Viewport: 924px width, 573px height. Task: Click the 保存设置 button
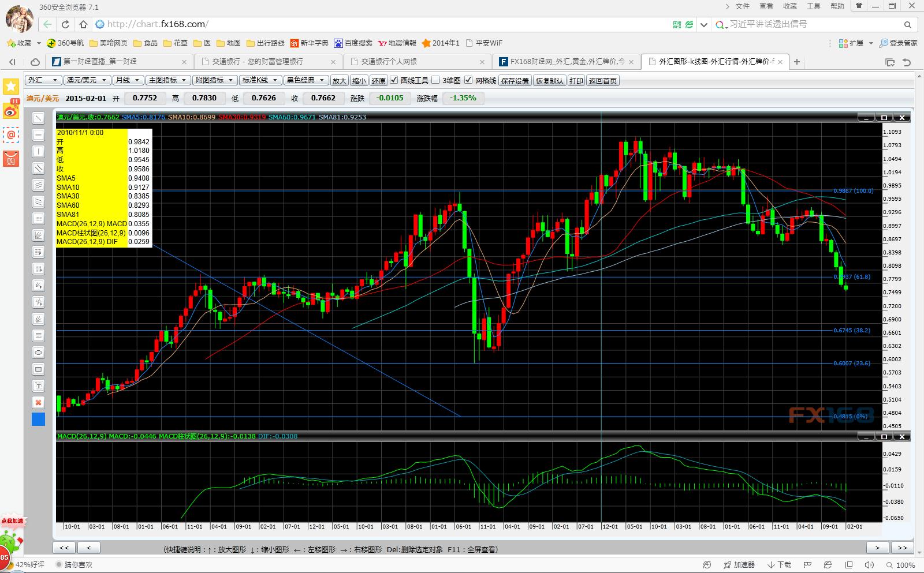515,81
